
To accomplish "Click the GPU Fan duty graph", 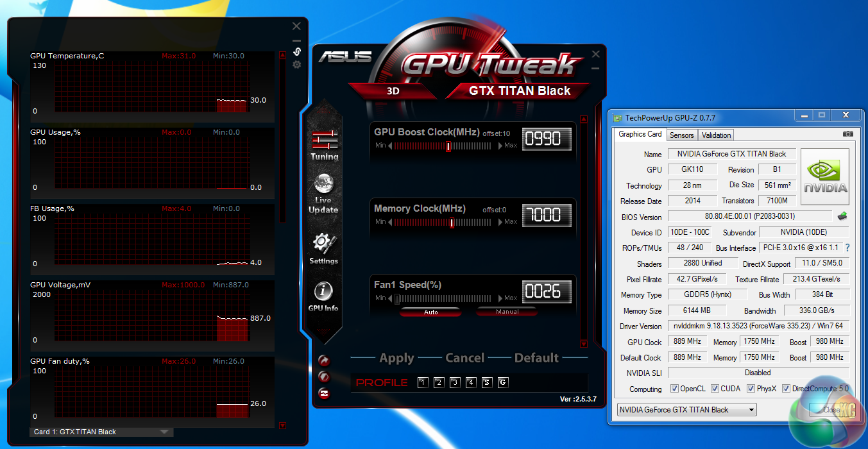I will coord(152,393).
